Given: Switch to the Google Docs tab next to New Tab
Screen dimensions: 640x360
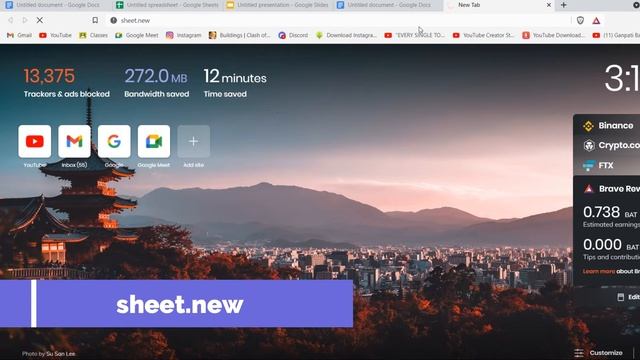Looking at the screenshot, I should pyautogui.click(x=388, y=5).
